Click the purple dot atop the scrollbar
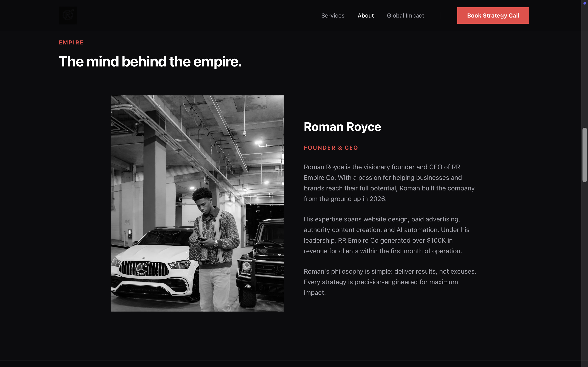 (x=585, y=3)
